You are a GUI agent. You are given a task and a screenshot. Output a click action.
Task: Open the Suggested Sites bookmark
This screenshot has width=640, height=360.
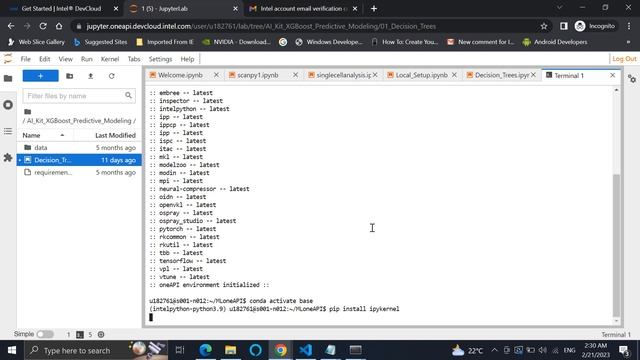100,42
